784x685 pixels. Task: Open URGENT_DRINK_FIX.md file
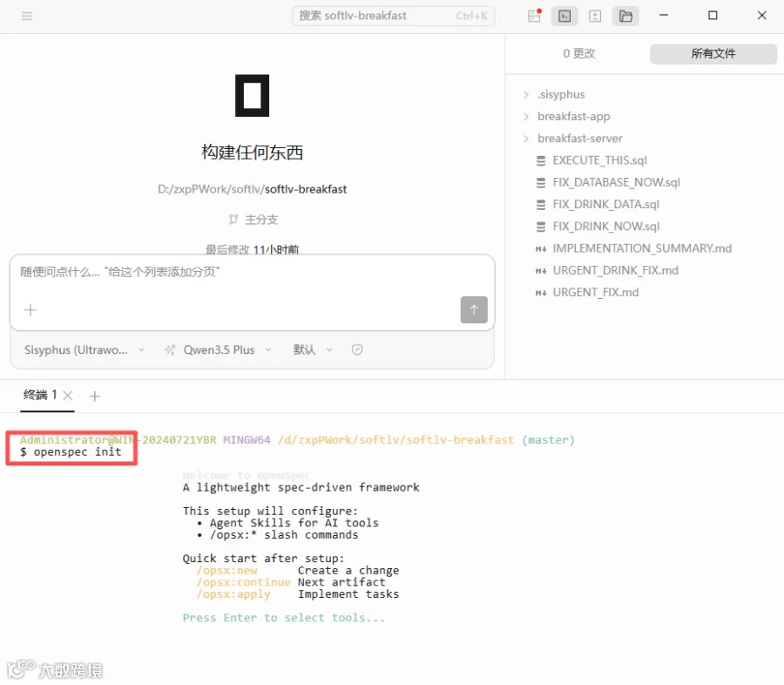616,271
